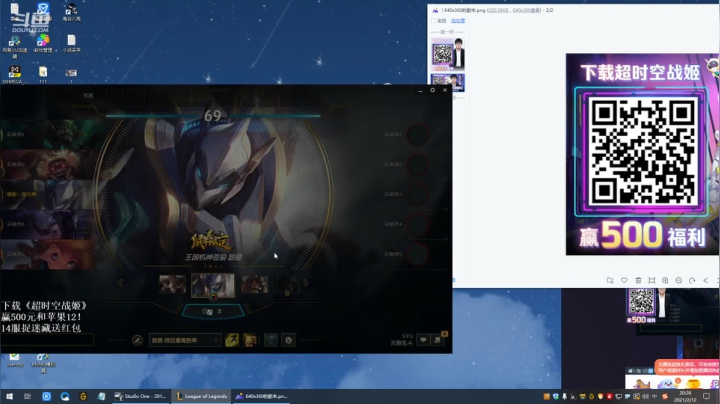Select highlighted third teammate slot
Image resolution: width=720 pixels, height=404 pixels.
click(x=48, y=194)
